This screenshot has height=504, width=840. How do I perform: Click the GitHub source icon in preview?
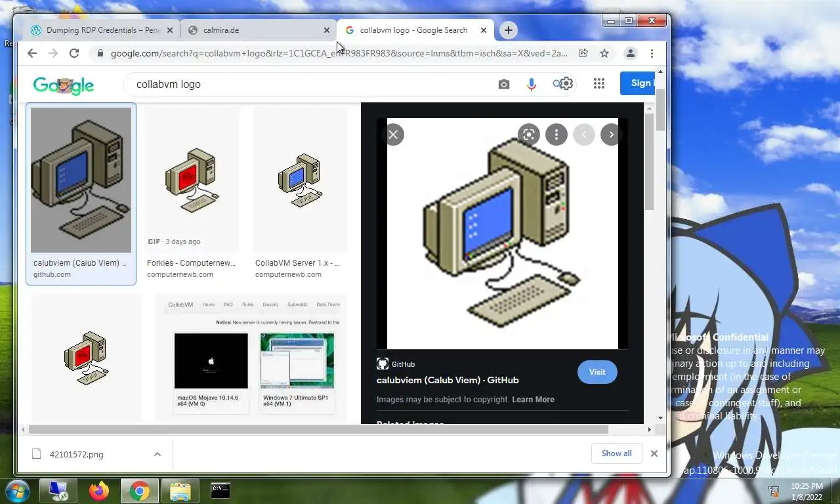click(382, 364)
